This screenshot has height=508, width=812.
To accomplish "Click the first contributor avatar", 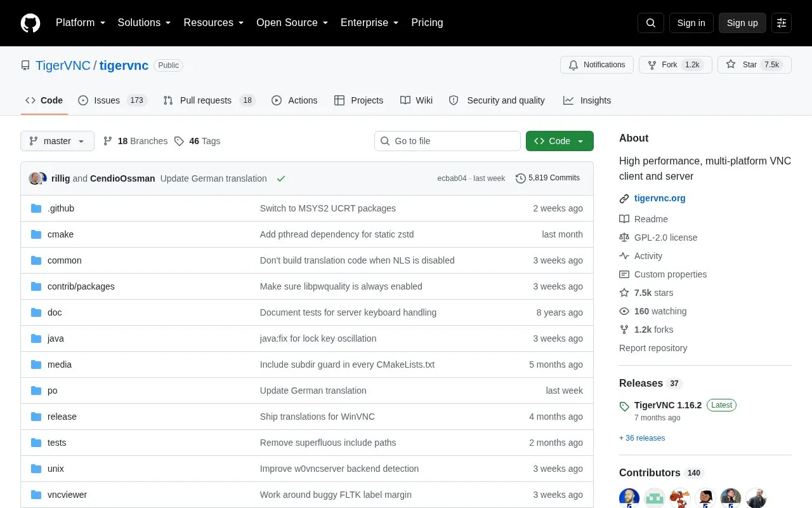I will [x=629, y=498].
